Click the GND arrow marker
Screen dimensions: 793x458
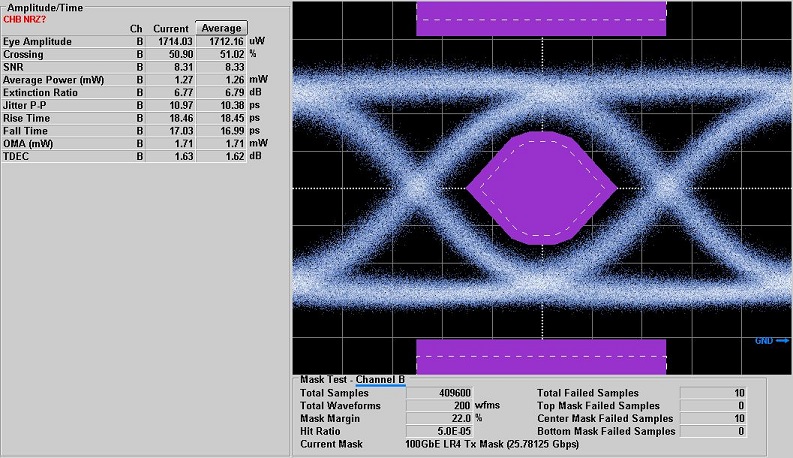(x=772, y=341)
